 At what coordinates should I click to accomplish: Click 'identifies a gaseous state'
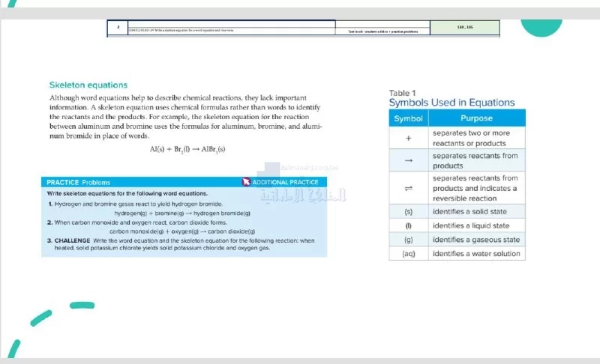point(476,240)
